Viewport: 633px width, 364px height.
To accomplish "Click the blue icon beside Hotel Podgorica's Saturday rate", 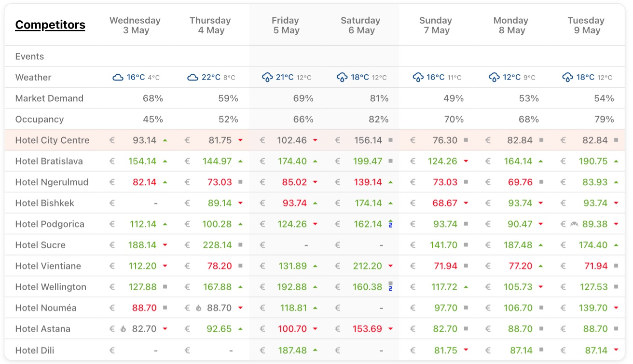I will coord(390,224).
